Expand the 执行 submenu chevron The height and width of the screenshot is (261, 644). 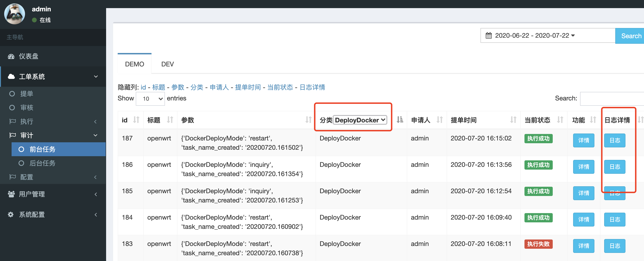[95, 122]
